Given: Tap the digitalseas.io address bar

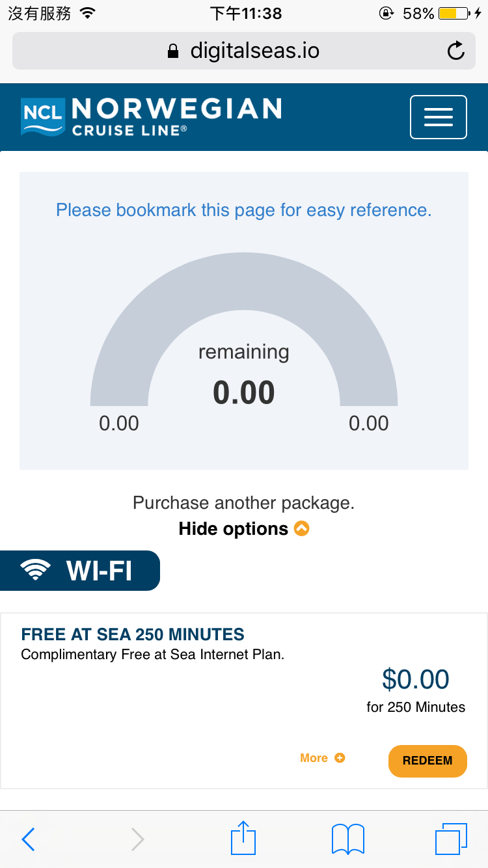Looking at the screenshot, I should 244,51.
